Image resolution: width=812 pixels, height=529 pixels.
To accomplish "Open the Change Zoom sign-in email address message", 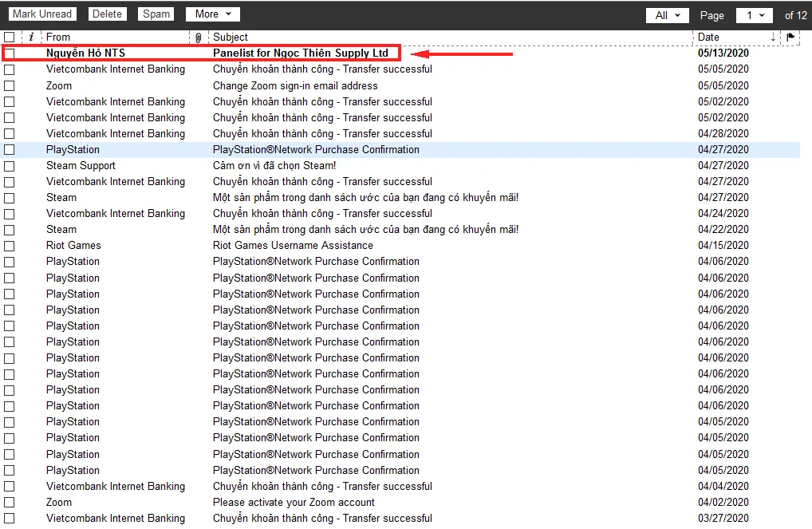I will click(295, 85).
